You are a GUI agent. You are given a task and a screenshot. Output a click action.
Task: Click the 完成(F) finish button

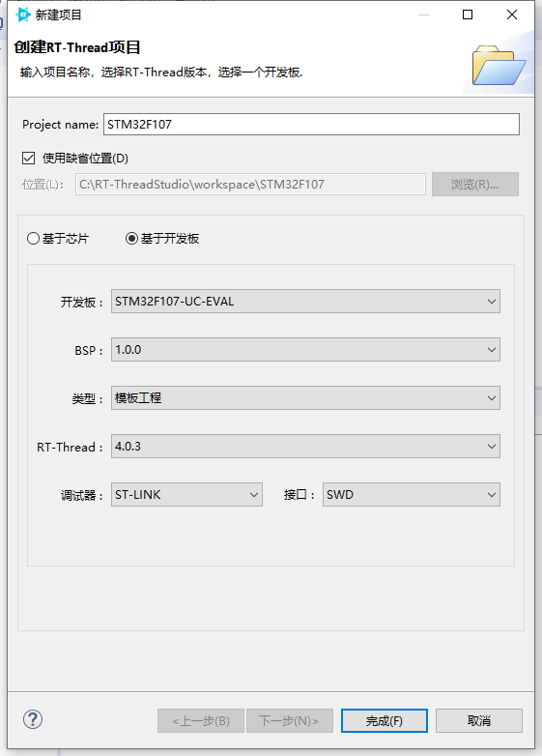(385, 721)
